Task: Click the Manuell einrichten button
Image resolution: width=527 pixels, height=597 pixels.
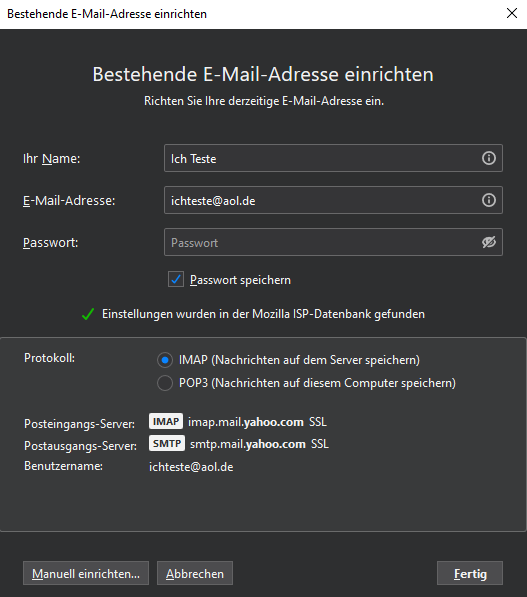Action: click(x=86, y=573)
